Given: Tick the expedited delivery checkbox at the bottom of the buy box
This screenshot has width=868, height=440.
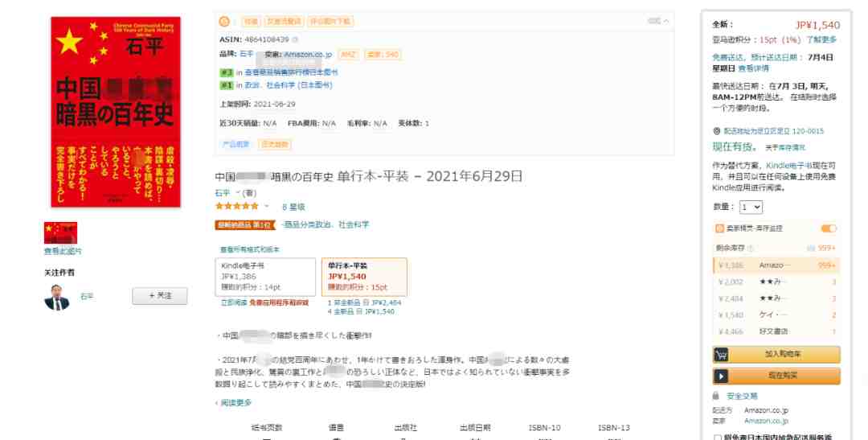Looking at the screenshot, I should coord(717,438).
